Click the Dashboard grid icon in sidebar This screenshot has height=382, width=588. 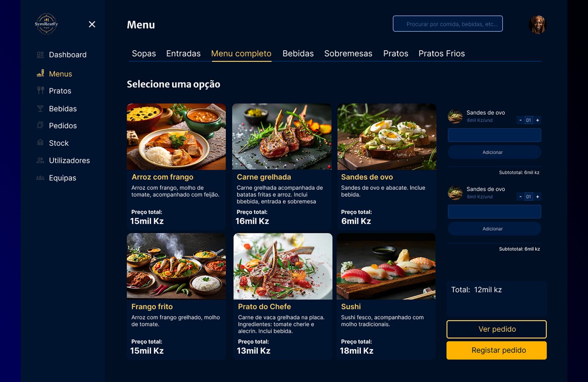[x=40, y=55]
